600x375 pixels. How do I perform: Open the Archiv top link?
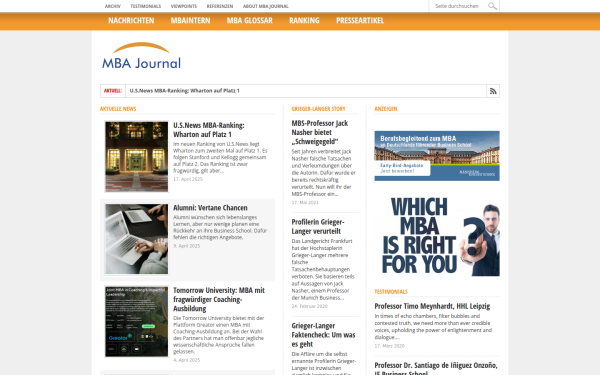coord(112,6)
